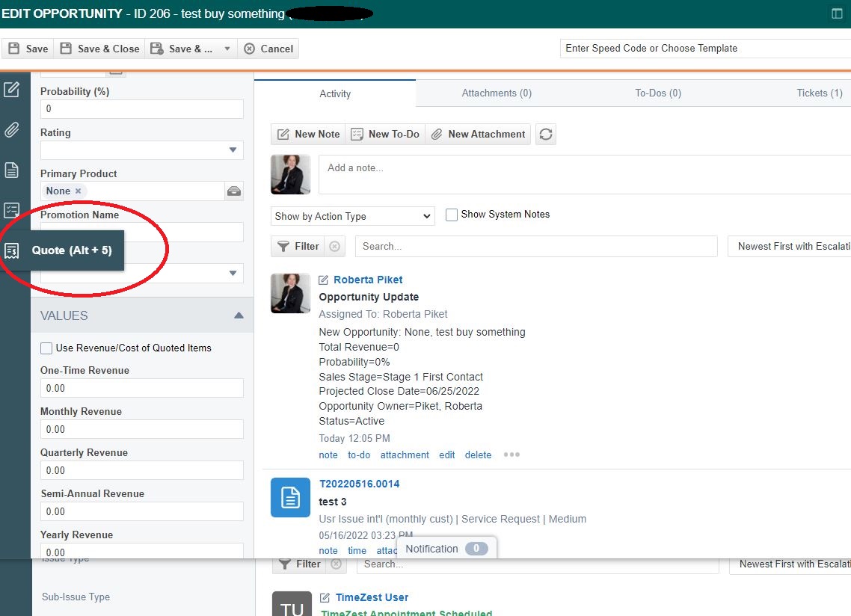Screen dimensions: 851x616
Task: Click the blue ticket document icon
Action: [290, 497]
